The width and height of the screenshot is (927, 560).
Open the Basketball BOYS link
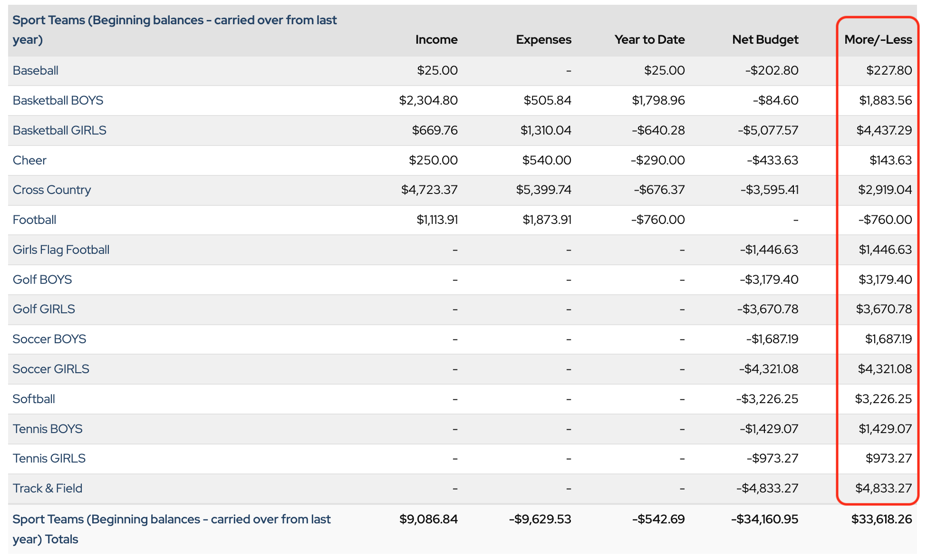(58, 100)
